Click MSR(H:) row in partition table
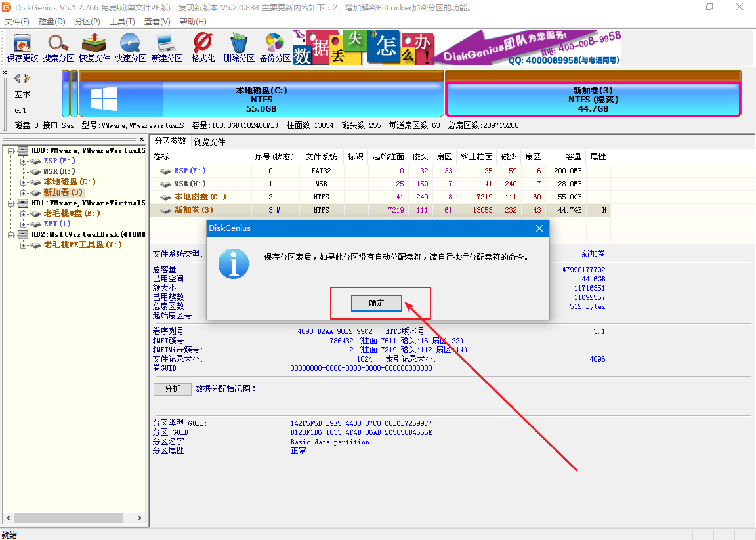Viewport: 756px width, 540px height. (380, 184)
